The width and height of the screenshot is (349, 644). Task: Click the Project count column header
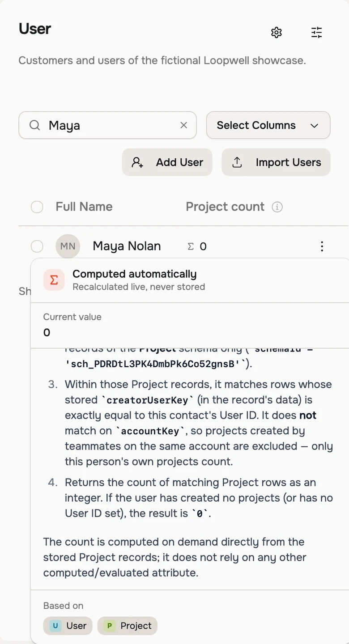225,207
